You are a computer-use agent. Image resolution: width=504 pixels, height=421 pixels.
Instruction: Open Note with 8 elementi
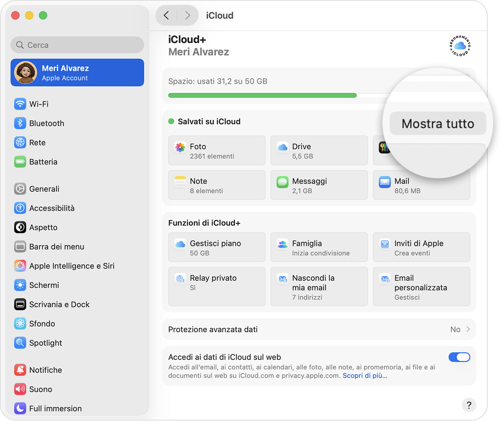(217, 185)
